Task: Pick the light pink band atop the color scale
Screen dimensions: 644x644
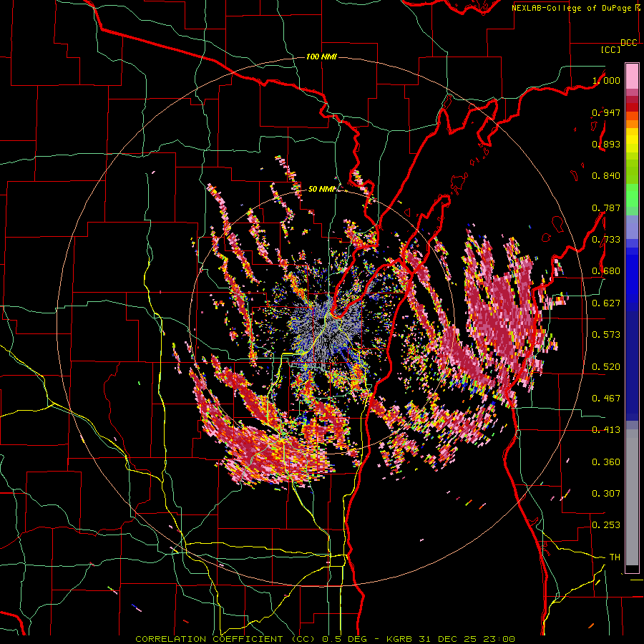Action: click(632, 77)
